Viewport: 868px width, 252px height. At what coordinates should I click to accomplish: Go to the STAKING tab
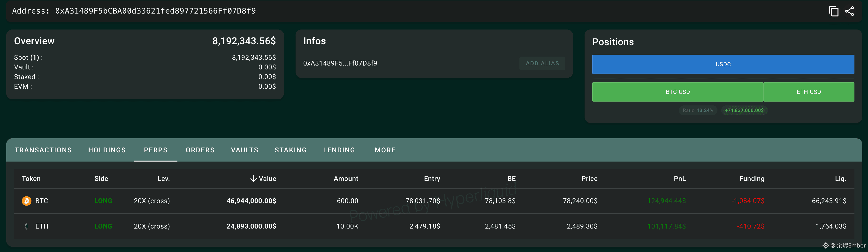[290, 150]
